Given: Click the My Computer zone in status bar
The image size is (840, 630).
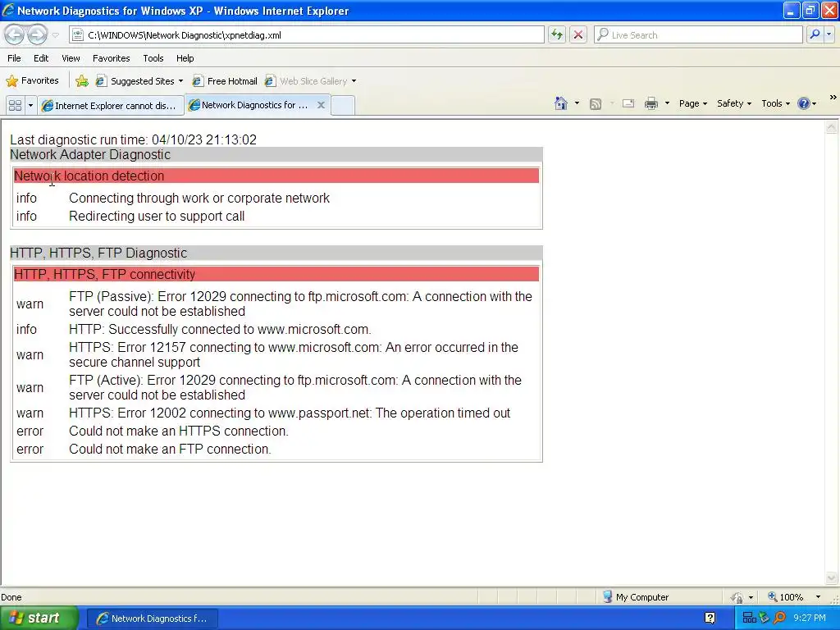Looking at the screenshot, I should pos(636,597).
